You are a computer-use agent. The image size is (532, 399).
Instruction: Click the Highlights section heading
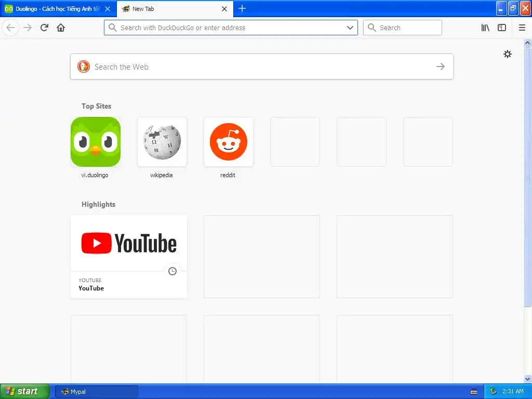click(98, 204)
